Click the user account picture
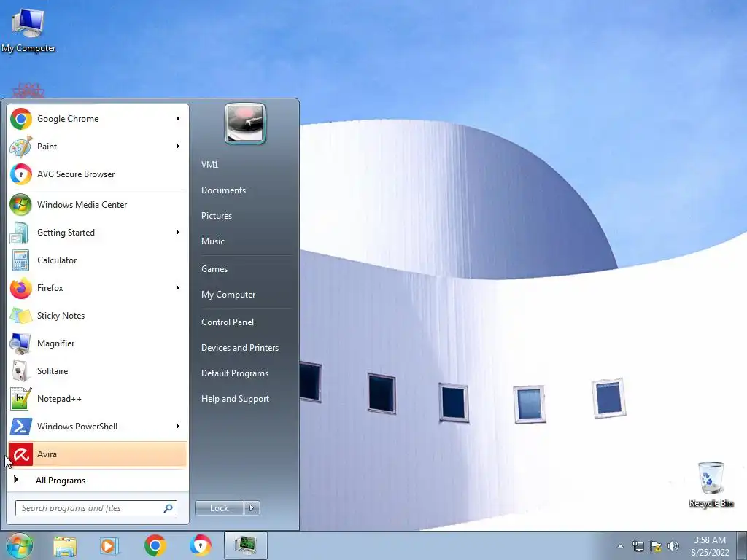Image resolution: width=747 pixels, height=560 pixels. click(245, 123)
